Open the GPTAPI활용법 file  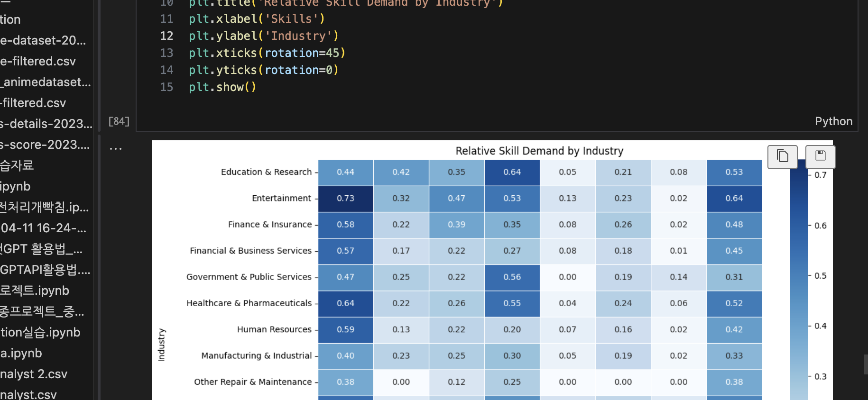(x=45, y=270)
